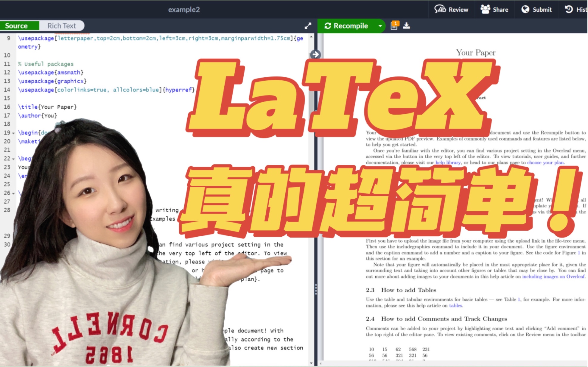Open the including images on Overleaf link
588x367 pixels.
553,277
